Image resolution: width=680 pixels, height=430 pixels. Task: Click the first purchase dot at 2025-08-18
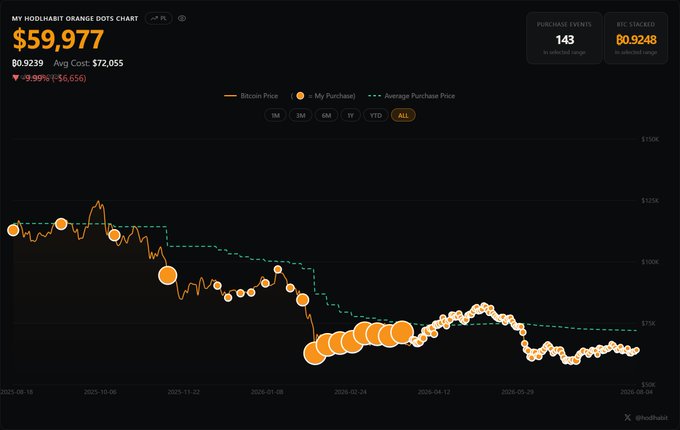(13, 230)
